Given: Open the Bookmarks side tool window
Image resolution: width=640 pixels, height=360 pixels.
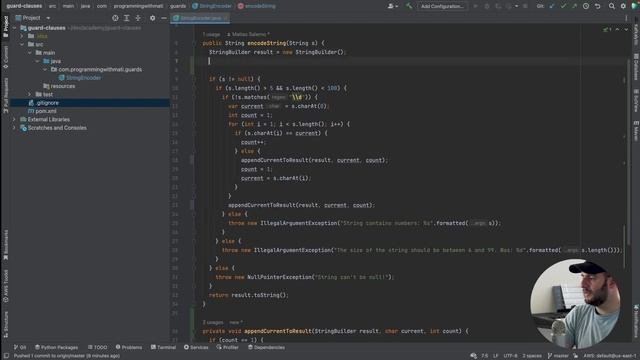Looking at the screenshot, I should pyautogui.click(x=5, y=245).
